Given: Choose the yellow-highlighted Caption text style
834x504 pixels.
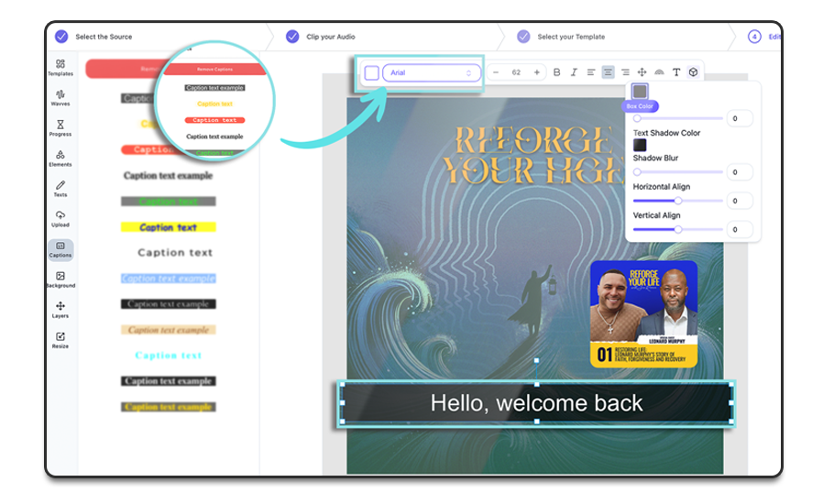Looking at the screenshot, I should coord(168,227).
